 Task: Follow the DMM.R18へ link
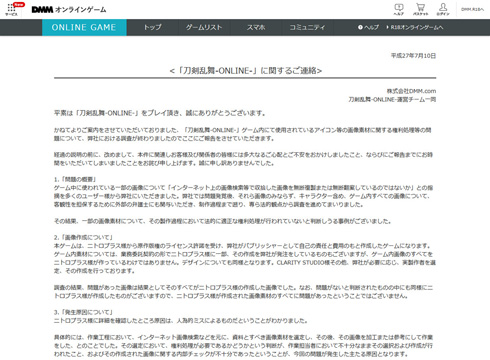point(472,9)
